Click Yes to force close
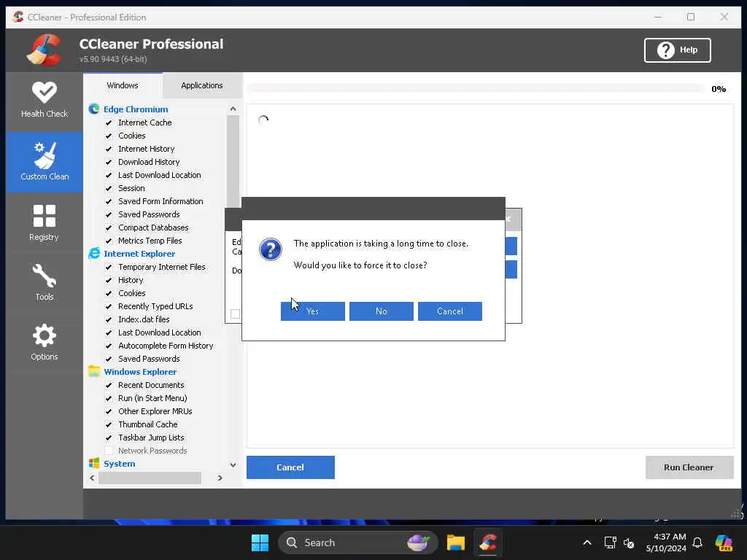The width and height of the screenshot is (747, 560). pyautogui.click(x=312, y=311)
